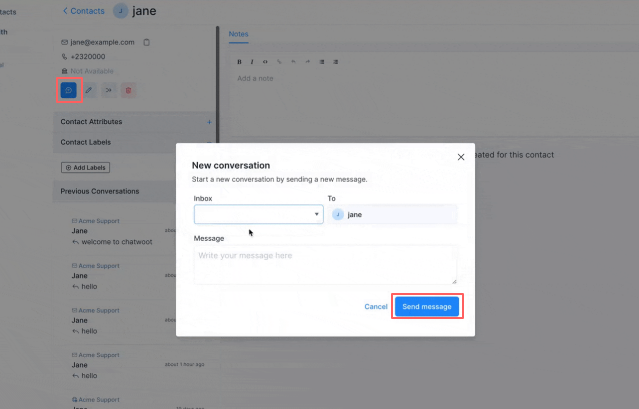Expand Contact Attributes with plus icon
This screenshot has height=409, width=639.
click(209, 122)
